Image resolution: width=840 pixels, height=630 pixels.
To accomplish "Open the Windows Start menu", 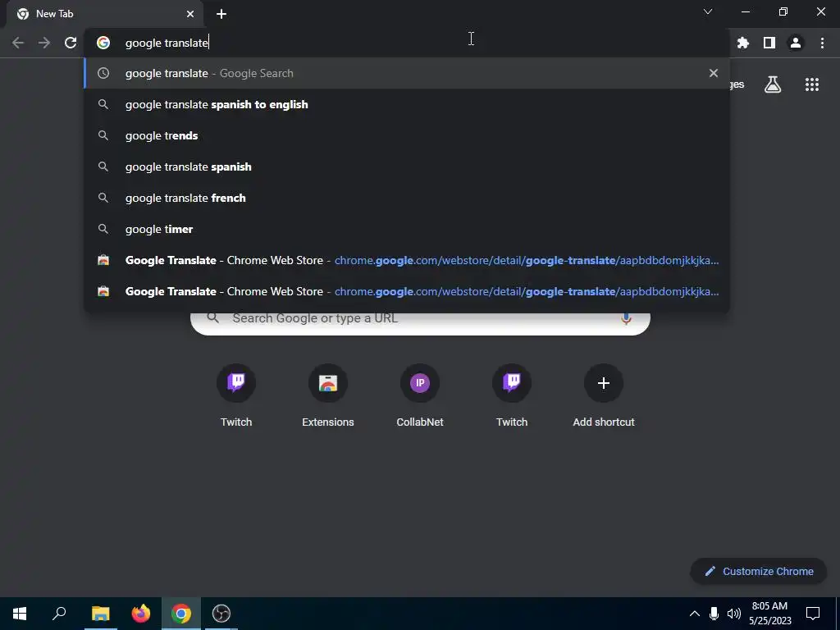I will tap(20, 614).
